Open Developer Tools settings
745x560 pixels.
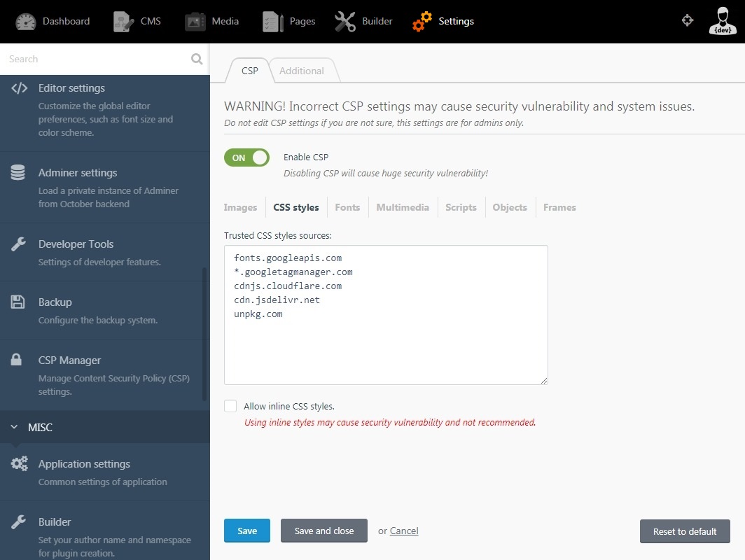tap(105, 252)
